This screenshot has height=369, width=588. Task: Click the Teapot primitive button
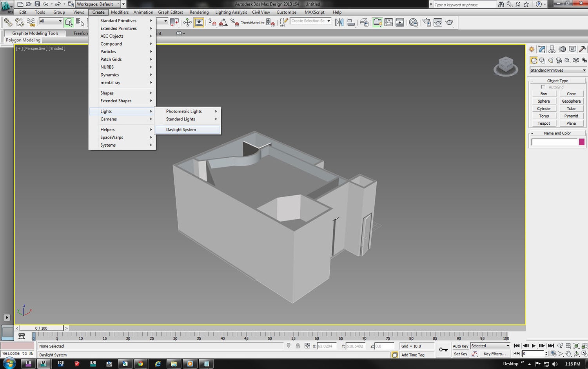pyautogui.click(x=544, y=124)
